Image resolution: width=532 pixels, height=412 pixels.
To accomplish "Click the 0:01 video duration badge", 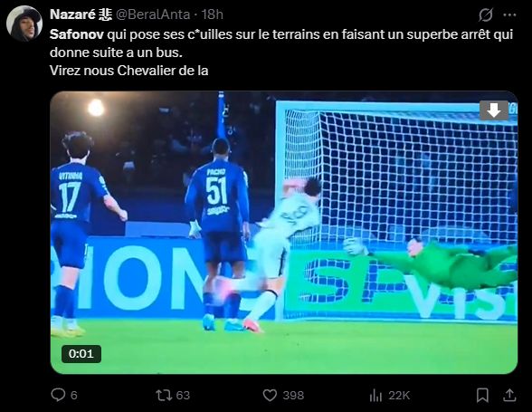I will (81, 354).
